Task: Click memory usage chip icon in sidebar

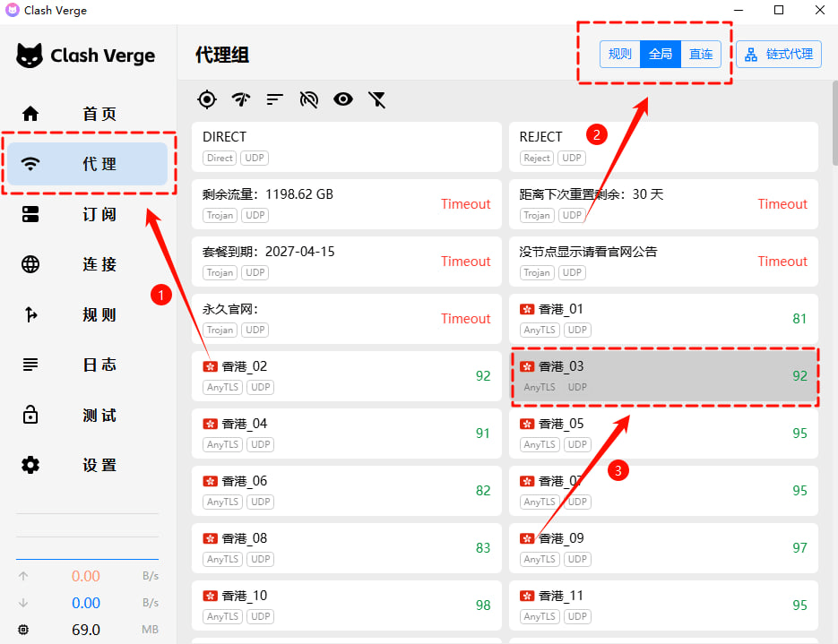Action: pos(23,630)
